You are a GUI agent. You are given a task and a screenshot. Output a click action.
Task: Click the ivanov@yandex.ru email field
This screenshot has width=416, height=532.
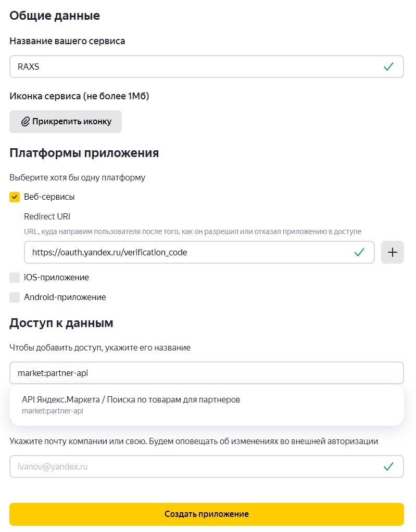pos(193,466)
